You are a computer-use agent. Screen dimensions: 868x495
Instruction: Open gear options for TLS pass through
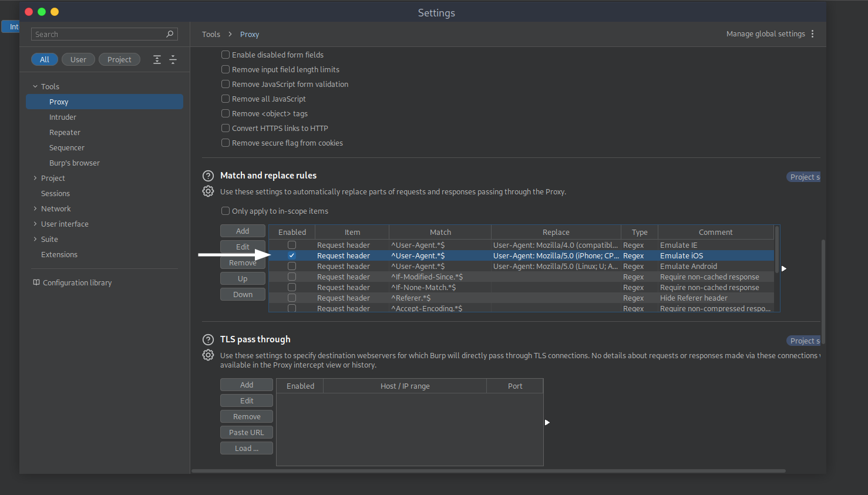click(208, 355)
